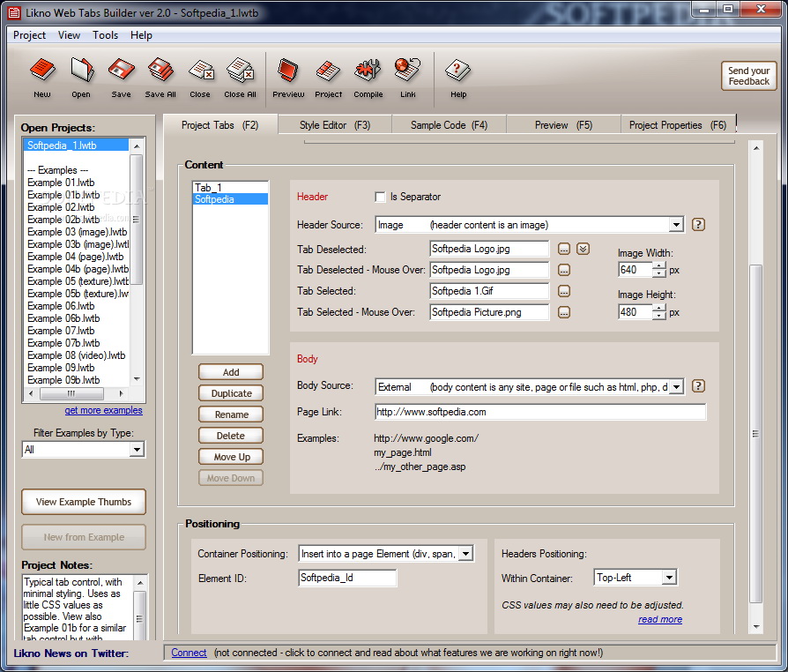The height and width of the screenshot is (672, 788).
Task: Expand the Within Container positioning dropdown
Action: 668,578
